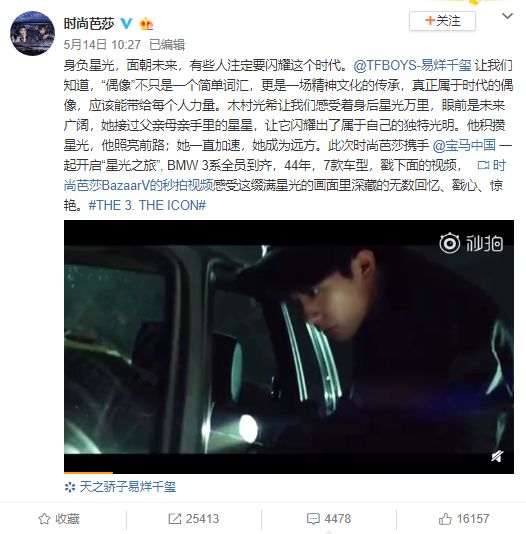Open the @TFBOYS-易烊千玺 mention link

click(412, 65)
